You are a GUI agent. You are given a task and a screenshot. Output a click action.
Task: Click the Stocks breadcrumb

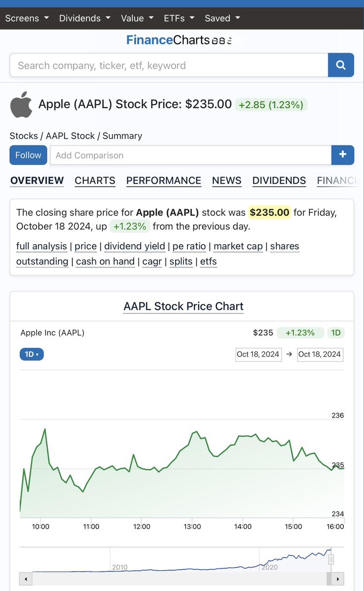point(24,136)
